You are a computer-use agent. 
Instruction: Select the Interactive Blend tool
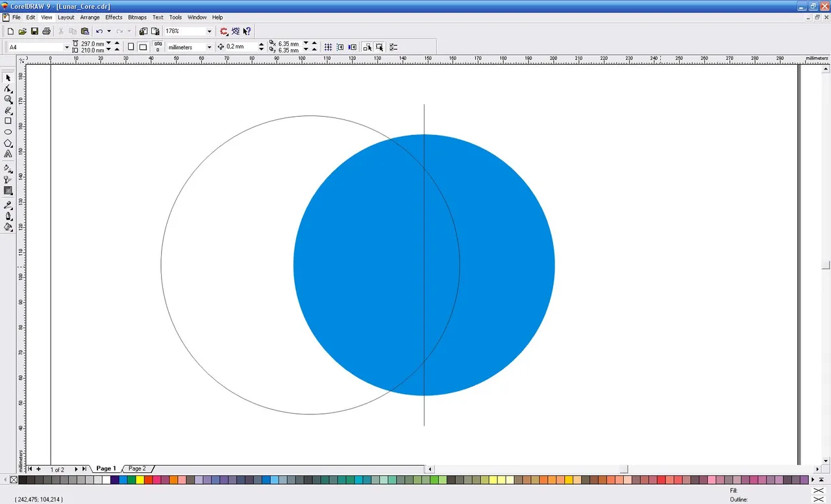(x=8, y=191)
